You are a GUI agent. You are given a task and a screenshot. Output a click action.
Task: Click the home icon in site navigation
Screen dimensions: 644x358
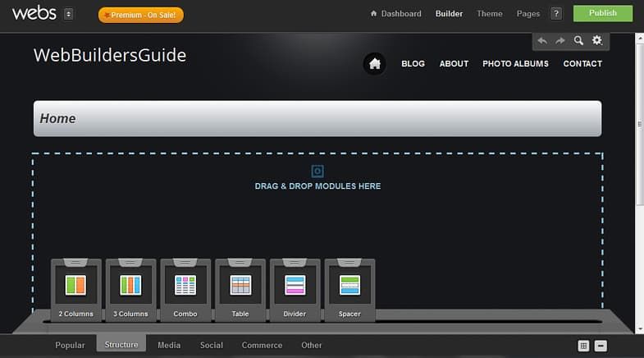(x=375, y=64)
